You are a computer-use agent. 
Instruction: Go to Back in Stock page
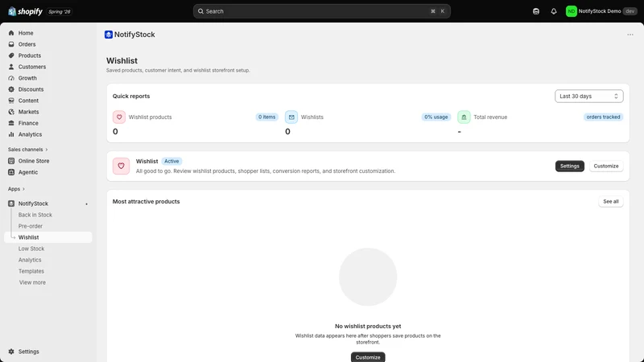click(x=35, y=215)
